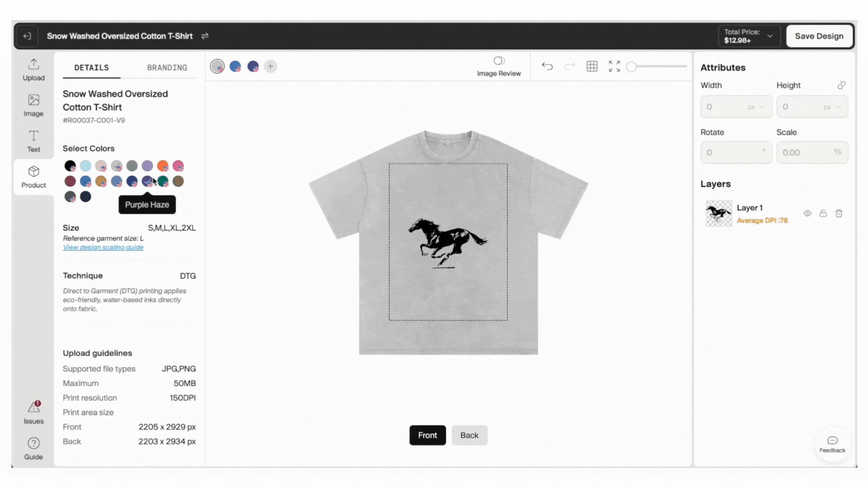The height and width of the screenshot is (488, 868).
Task: Click the undo arrow
Action: (x=547, y=66)
